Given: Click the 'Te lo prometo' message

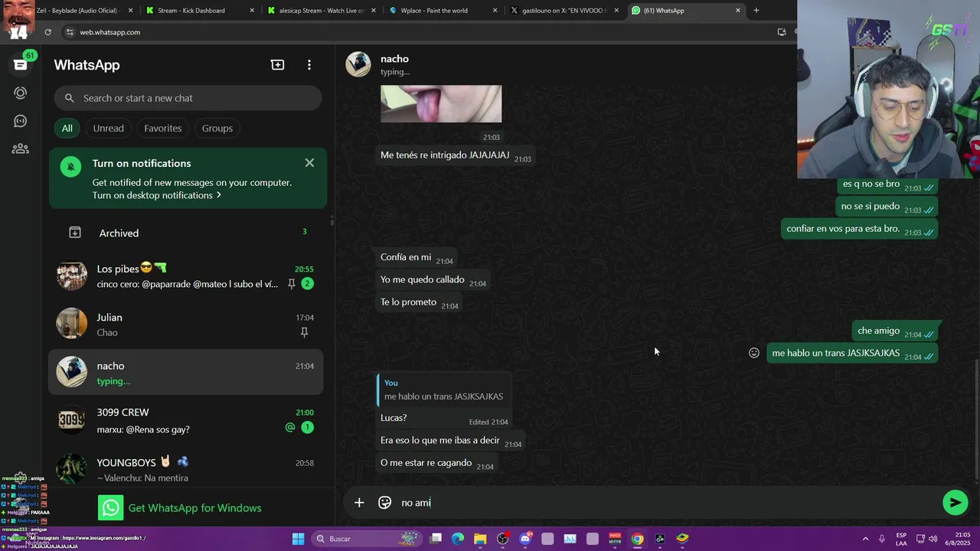Looking at the screenshot, I should (420, 302).
